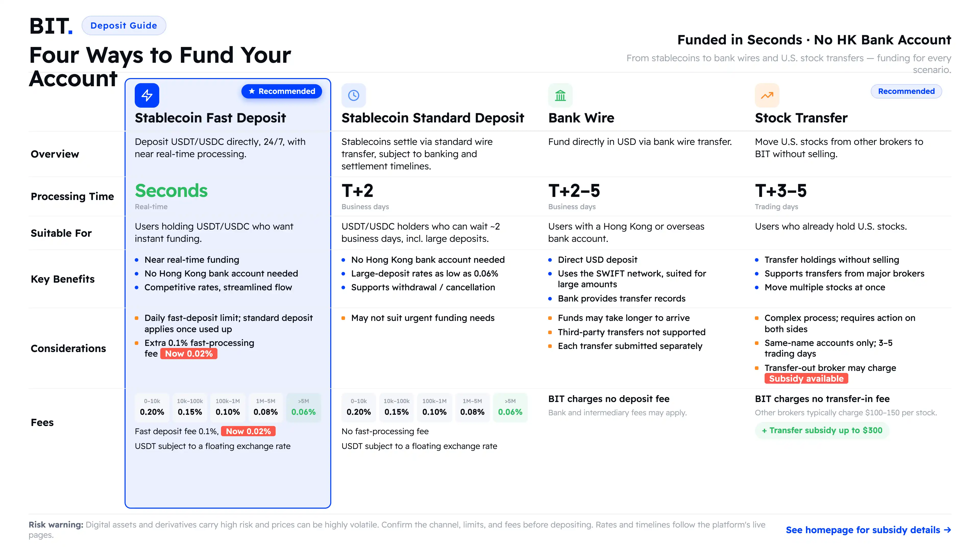This screenshot has height=551, width=980.
Task: Click the Subsidy available red tag
Action: (x=806, y=378)
